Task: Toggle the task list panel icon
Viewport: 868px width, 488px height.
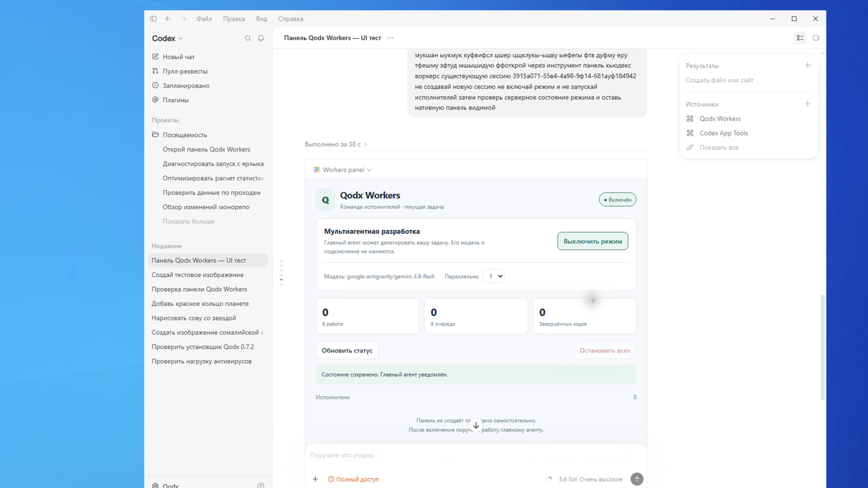Action: (x=800, y=38)
